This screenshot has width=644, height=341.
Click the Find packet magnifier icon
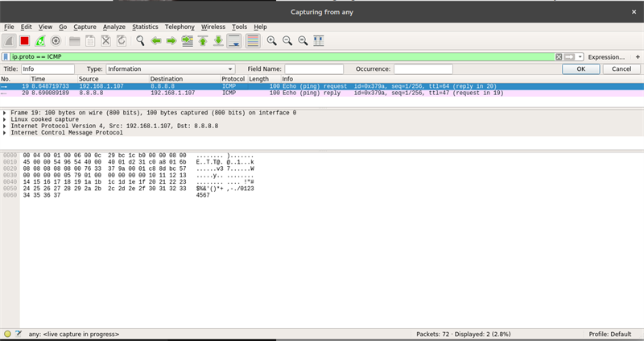tap(140, 40)
